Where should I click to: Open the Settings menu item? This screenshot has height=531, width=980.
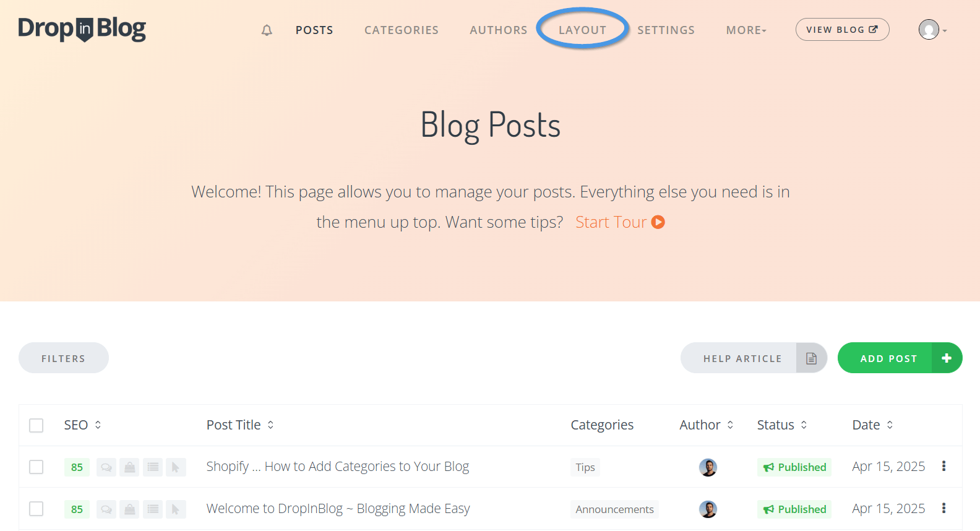[x=666, y=30]
